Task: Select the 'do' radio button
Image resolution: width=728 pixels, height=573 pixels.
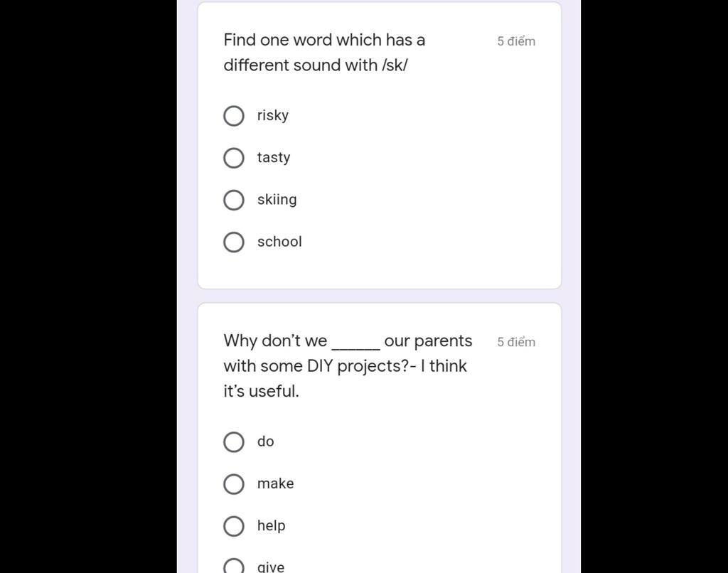Action: [234, 441]
